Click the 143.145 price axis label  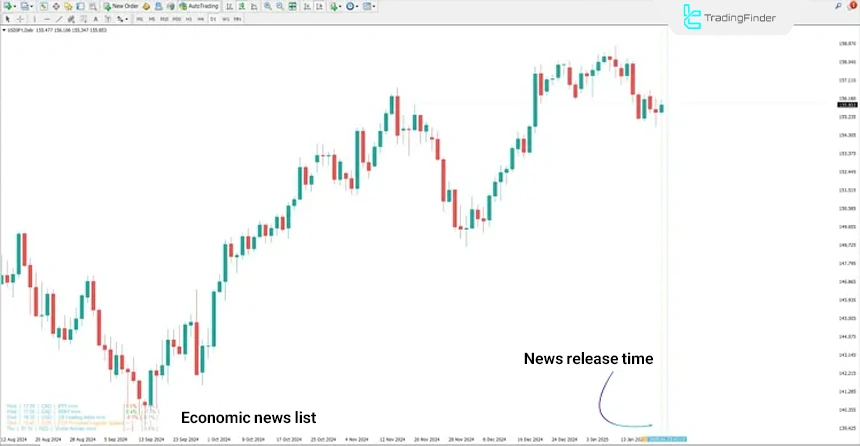tap(847, 355)
